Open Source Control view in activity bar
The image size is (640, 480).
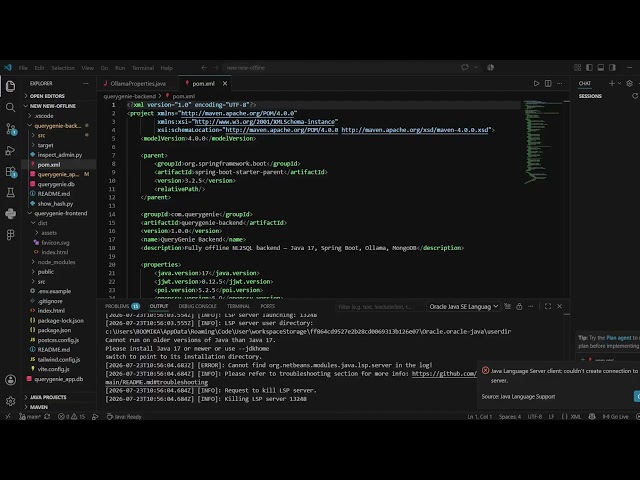click(11, 129)
